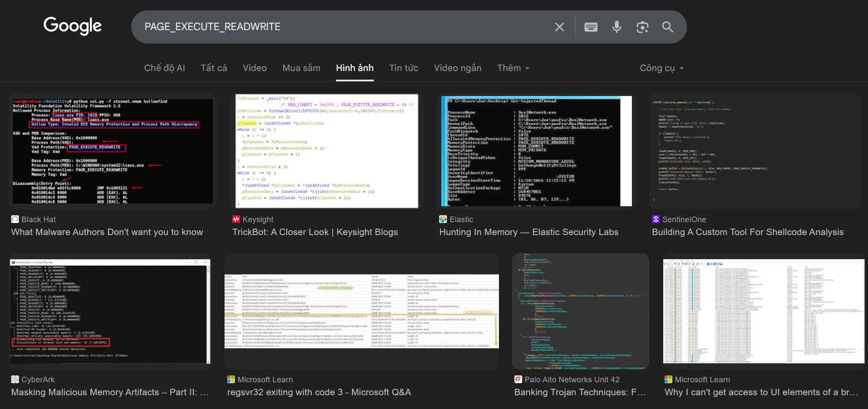Viewport: 868px width, 409px height.
Task: Click the magnifying glass search button
Action: click(667, 27)
